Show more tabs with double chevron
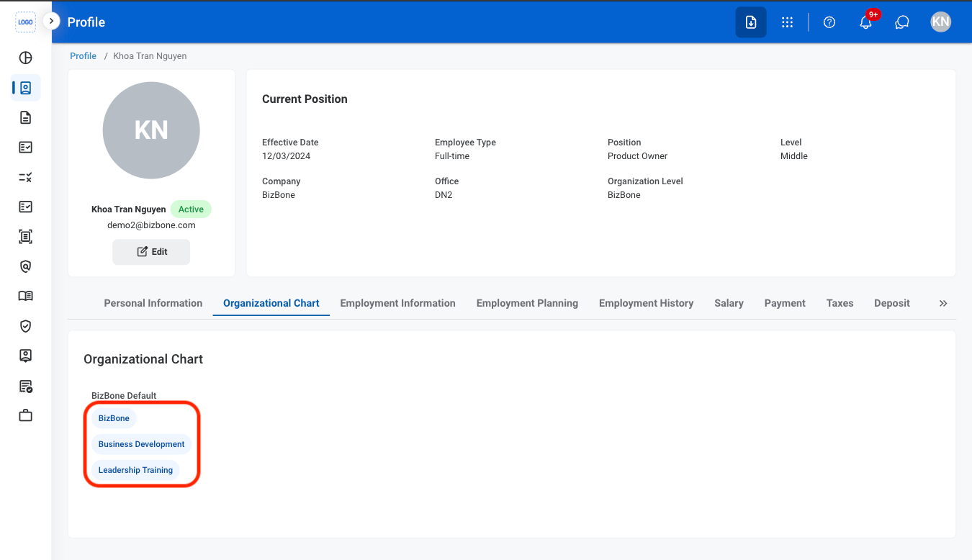Screen dimensions: 972x560 [943, 303]
